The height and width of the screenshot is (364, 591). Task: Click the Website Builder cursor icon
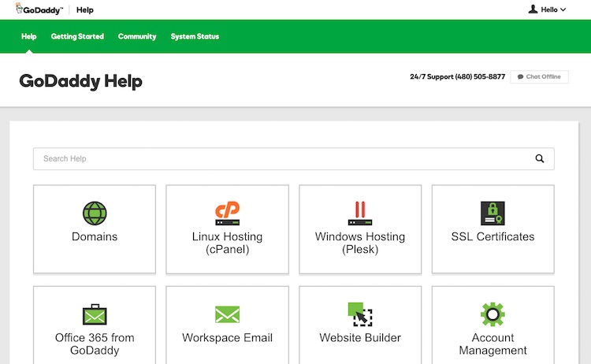[x=360, y=314]
